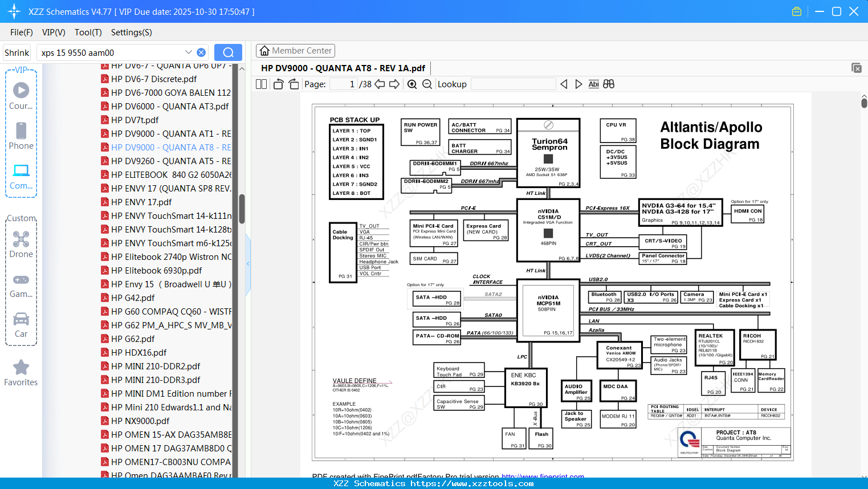Open the Tool(T) menu

pyautogui.click(x=88, y=32)
